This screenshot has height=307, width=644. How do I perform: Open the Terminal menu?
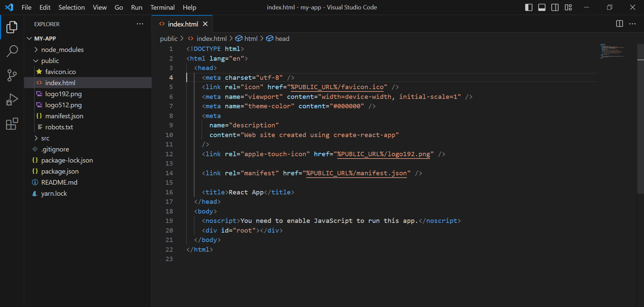click(162, 7)
